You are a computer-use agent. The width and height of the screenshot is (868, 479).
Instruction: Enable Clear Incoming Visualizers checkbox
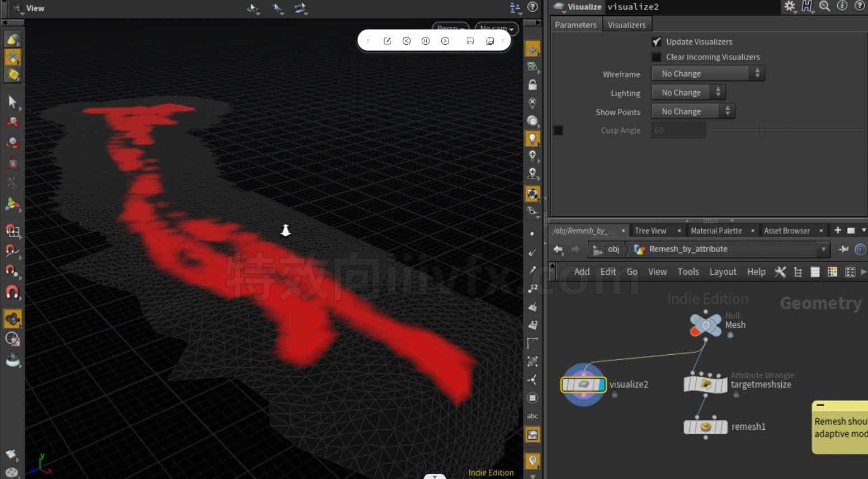(x=657, y=57)
